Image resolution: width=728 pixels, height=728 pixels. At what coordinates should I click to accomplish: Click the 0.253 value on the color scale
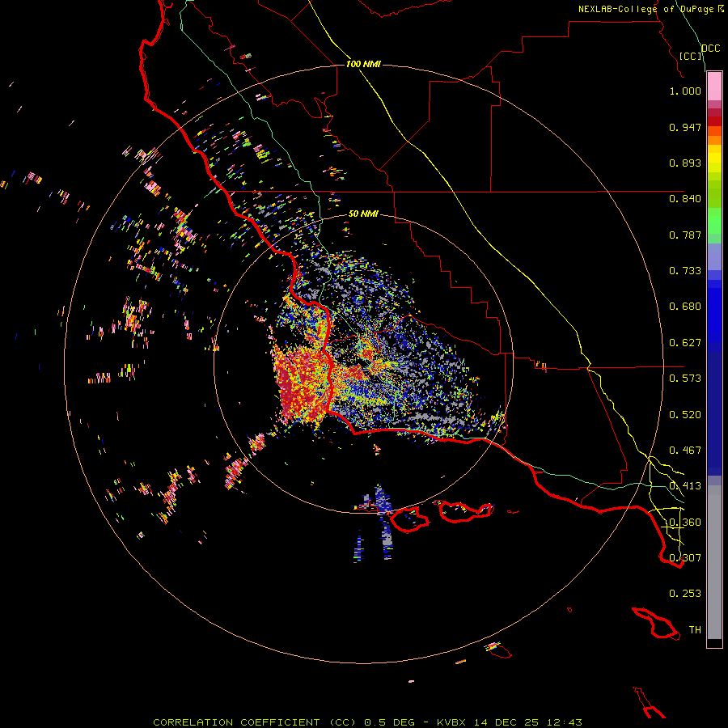pos(685,594)
